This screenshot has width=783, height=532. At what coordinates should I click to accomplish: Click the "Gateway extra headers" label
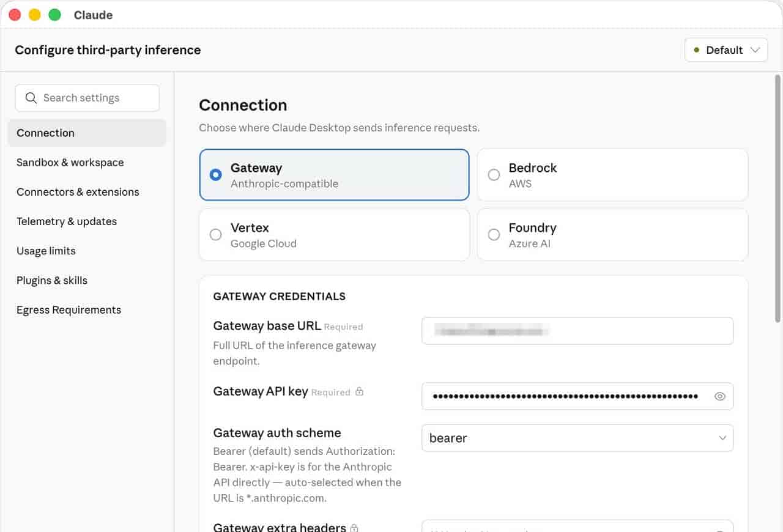(x=280, y=527)
